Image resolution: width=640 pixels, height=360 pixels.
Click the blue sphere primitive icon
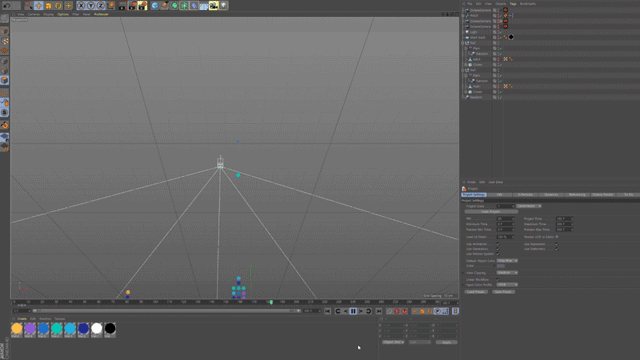(x=155, y=6)
